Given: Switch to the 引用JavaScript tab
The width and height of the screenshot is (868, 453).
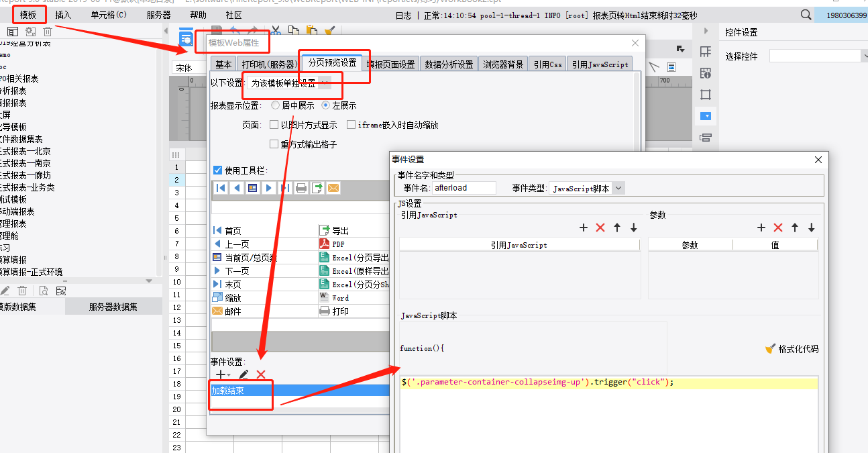Looking at the screenshot, I should pyautogui.click(x=600, y=64).
